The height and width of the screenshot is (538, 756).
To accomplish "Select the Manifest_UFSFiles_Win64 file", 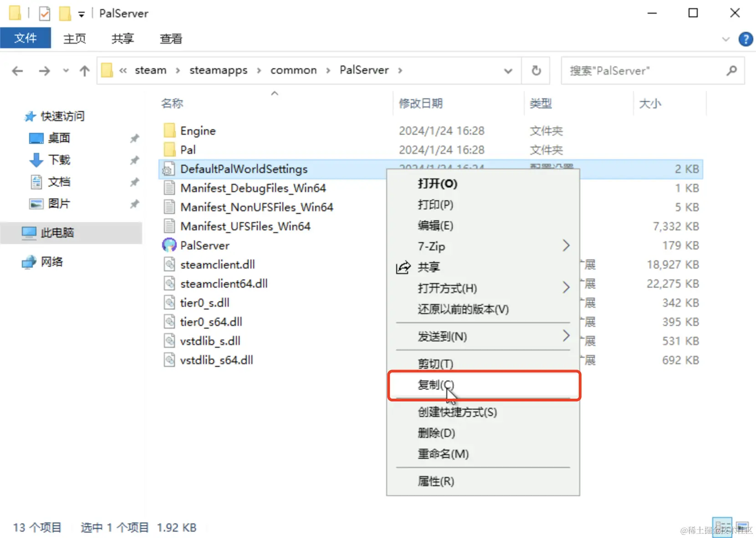I will (x=245, y=226).
